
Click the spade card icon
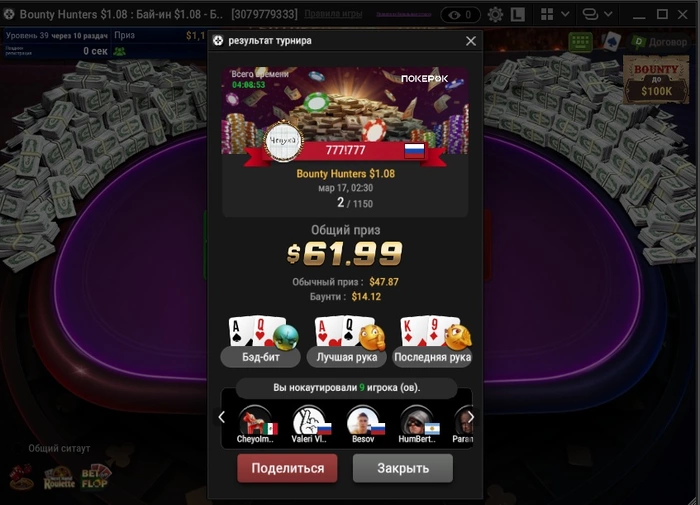pos(611,42)
